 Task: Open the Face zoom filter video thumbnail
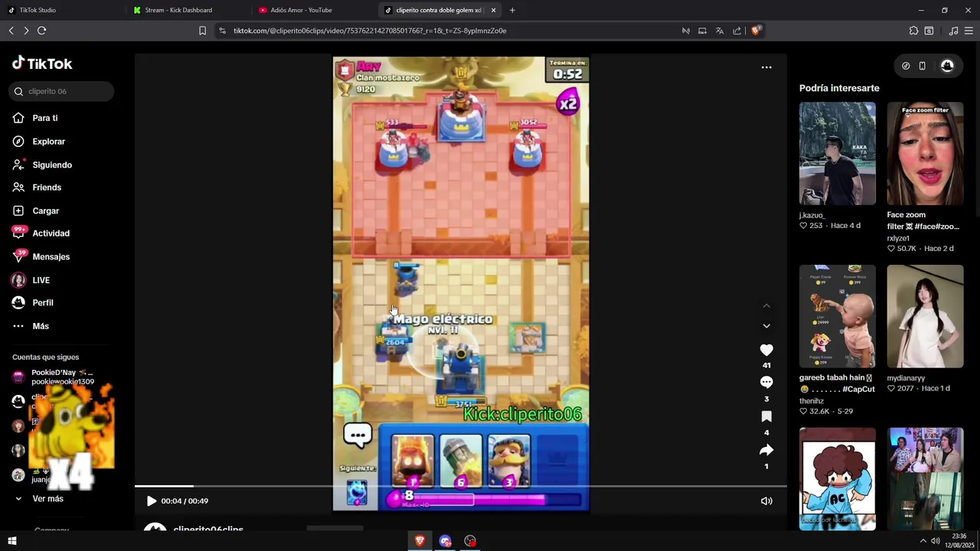925,154
